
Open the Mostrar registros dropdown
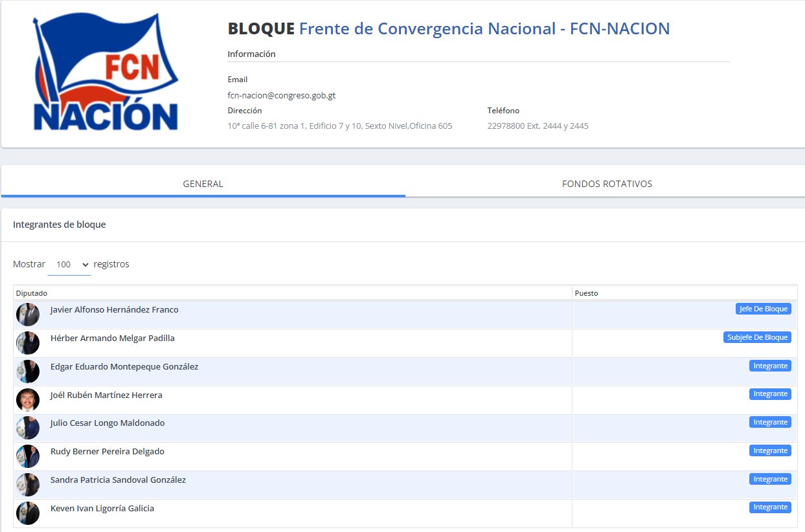pos(69,265)
